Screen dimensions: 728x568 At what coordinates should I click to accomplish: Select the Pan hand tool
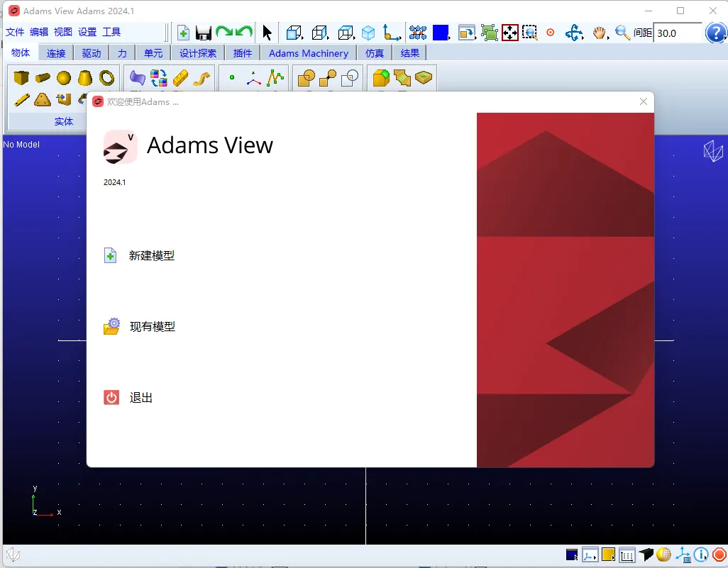click(600, 33)
